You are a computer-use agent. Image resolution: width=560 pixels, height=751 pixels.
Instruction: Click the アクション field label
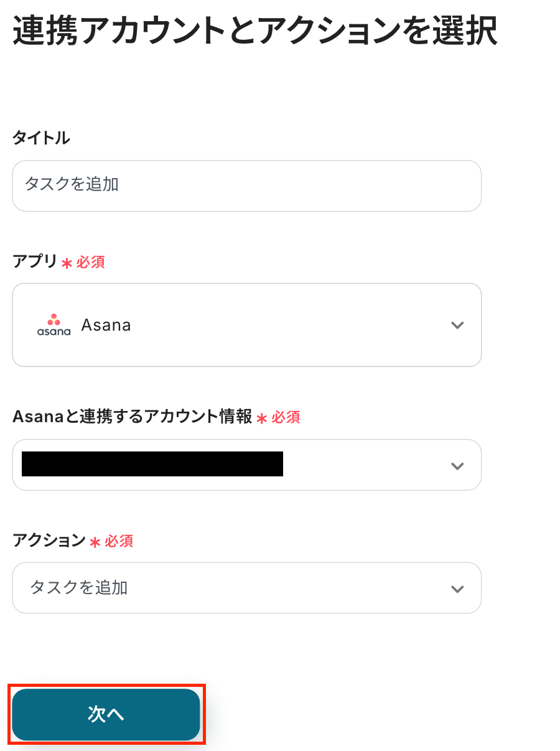pos(49,541)
